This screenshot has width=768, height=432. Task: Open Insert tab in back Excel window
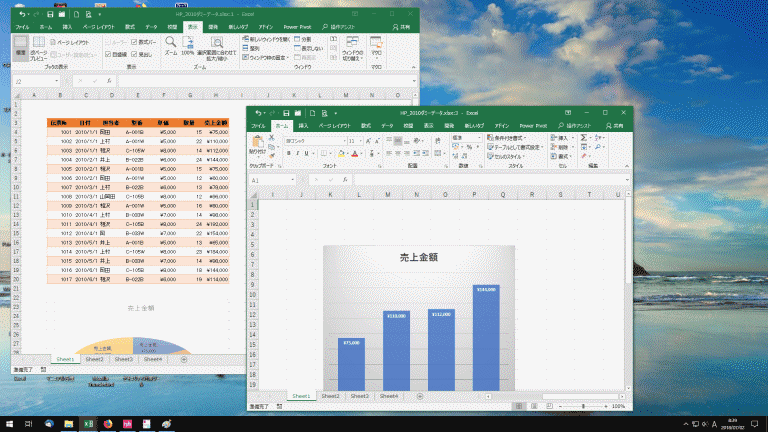(67, 27)
